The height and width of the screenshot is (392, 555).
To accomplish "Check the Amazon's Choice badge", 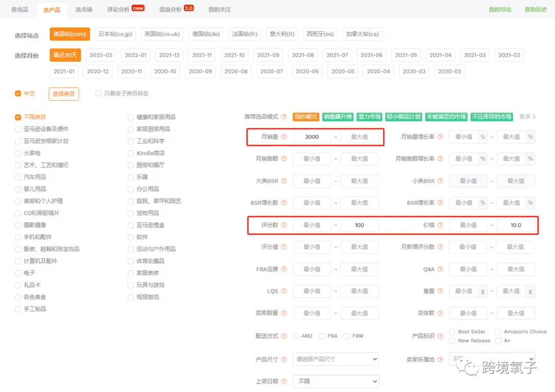I will click(x=498, y=331).
